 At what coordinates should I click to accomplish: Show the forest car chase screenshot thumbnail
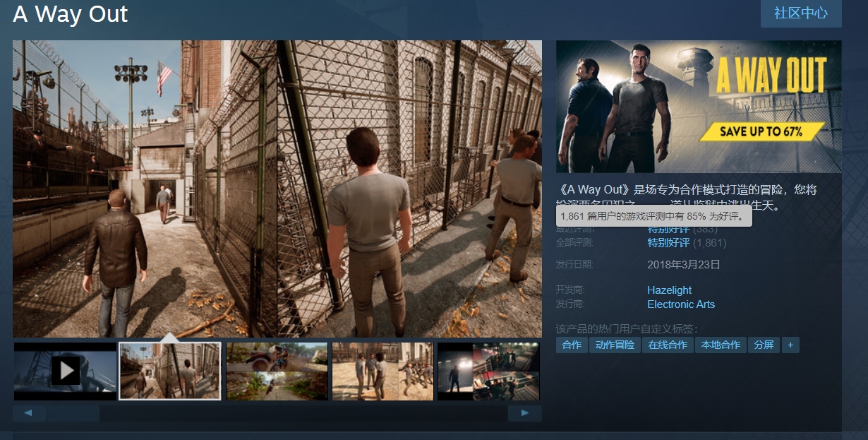[277, 371]
